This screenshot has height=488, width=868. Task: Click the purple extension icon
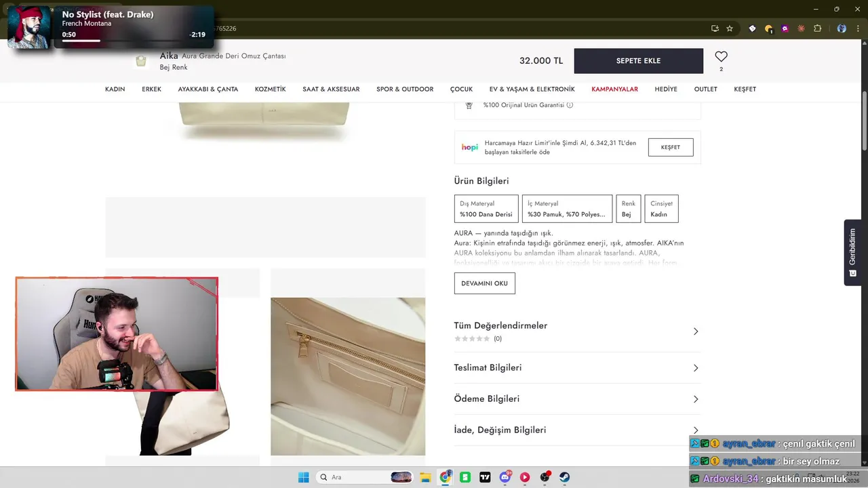[785, 28]
